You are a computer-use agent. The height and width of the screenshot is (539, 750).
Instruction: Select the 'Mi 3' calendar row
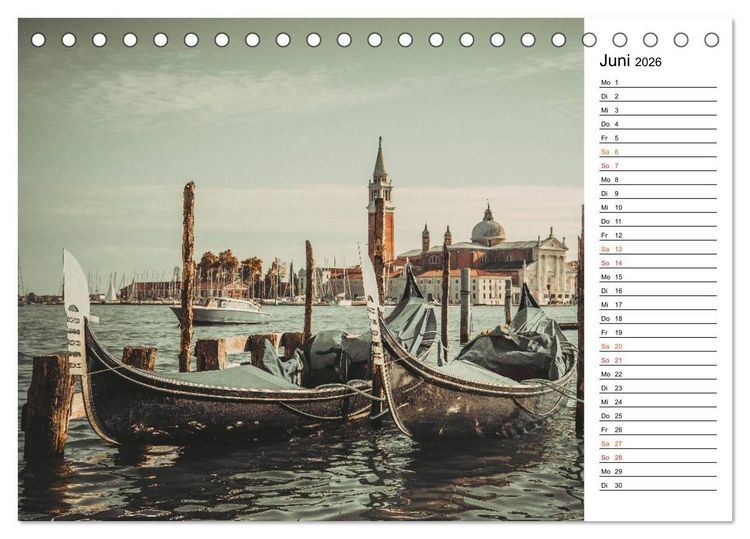[658, 110]
